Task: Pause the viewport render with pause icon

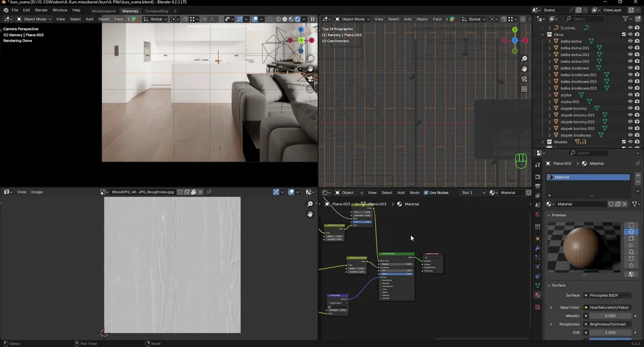Action: tap(312, 19)
